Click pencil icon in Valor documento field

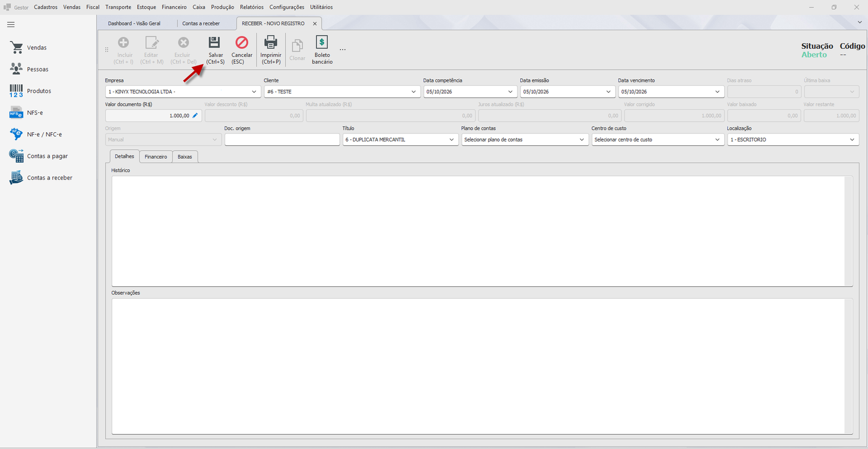tap(195, 116)
